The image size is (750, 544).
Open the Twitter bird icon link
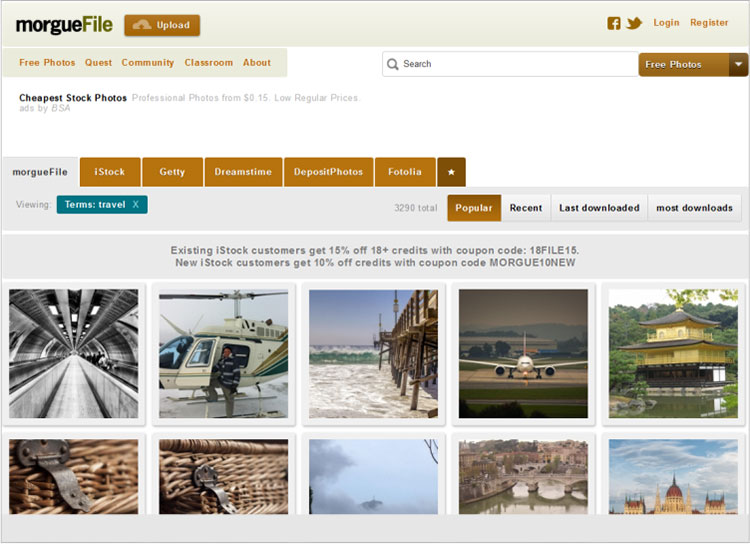[x=634, y=23]
